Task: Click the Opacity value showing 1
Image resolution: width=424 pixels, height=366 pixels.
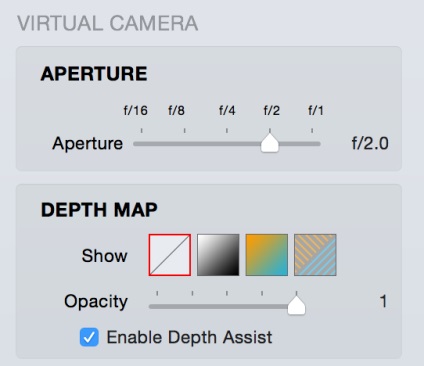Action: coord(383,302)
